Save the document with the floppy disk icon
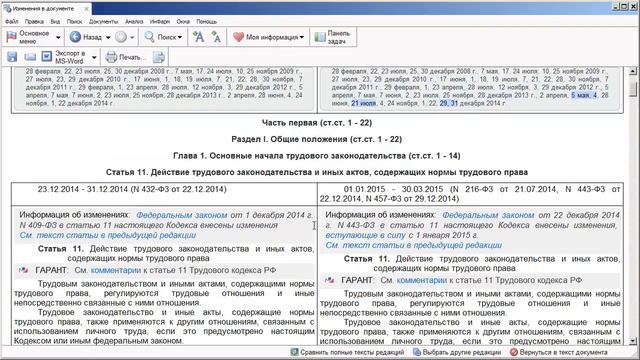640x360 pixels. tap(12, 57)
